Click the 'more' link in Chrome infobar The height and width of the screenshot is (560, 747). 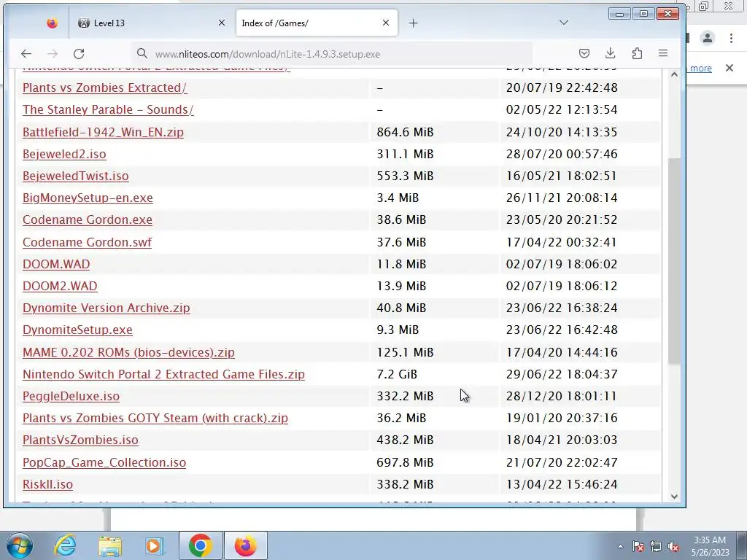701,68
